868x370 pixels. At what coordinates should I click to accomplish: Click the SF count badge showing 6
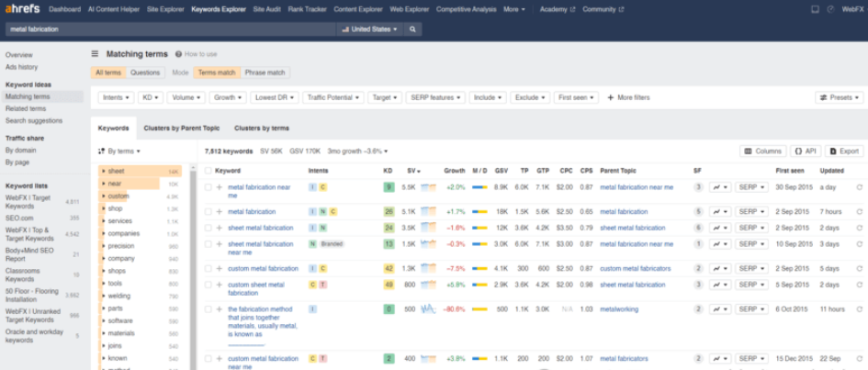[x=699, y=228]
